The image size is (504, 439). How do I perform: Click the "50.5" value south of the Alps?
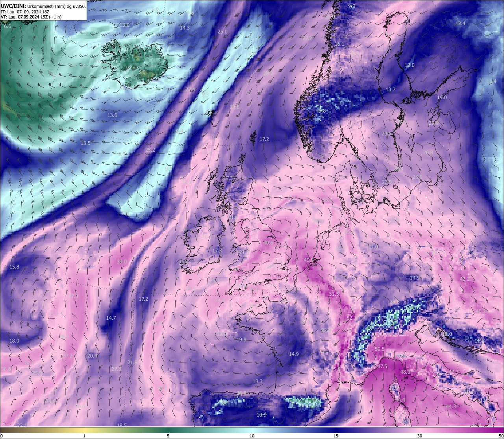point(380,349)
